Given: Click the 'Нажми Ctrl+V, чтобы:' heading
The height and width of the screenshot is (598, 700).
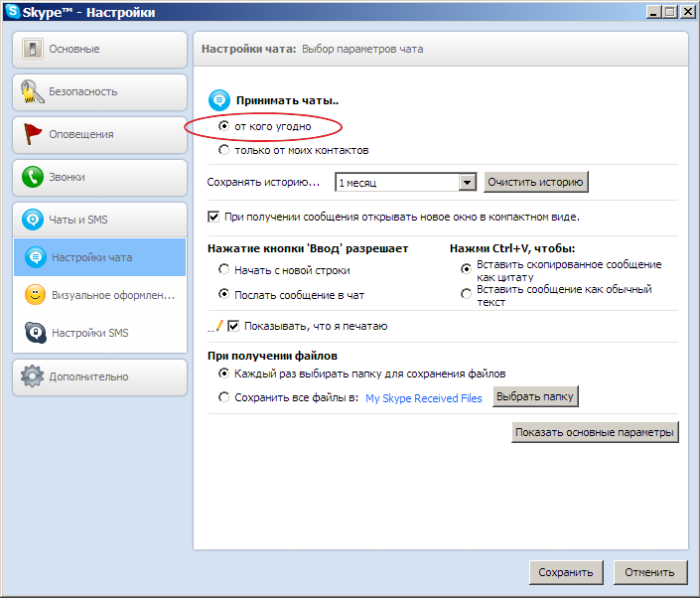Looking at the screenshot, I should 512,248.
